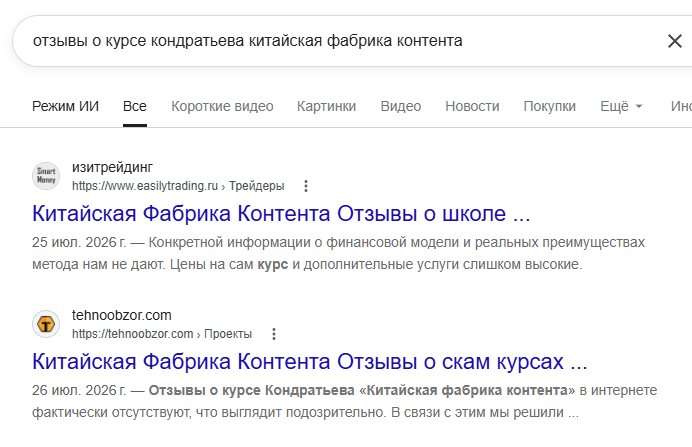Screen dimensions: 692x447
Task: Click the tehnoobzor orange favicon
Action: [46, 324]
